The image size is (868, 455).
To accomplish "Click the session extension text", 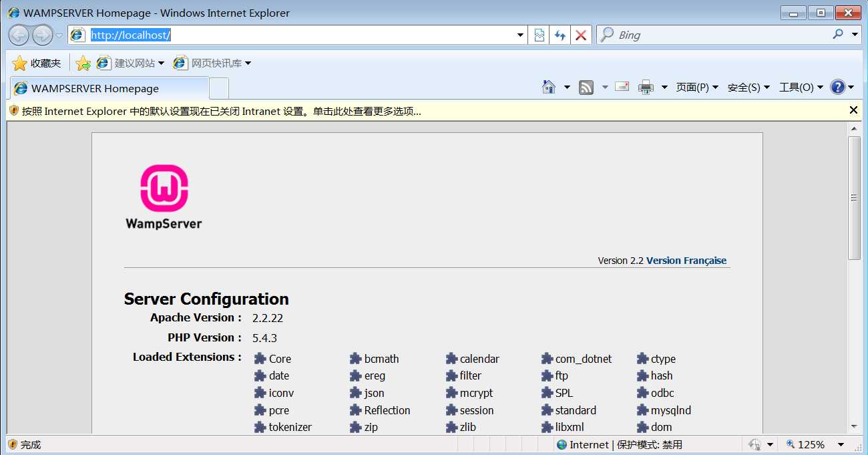I will [x=477, y=410].
